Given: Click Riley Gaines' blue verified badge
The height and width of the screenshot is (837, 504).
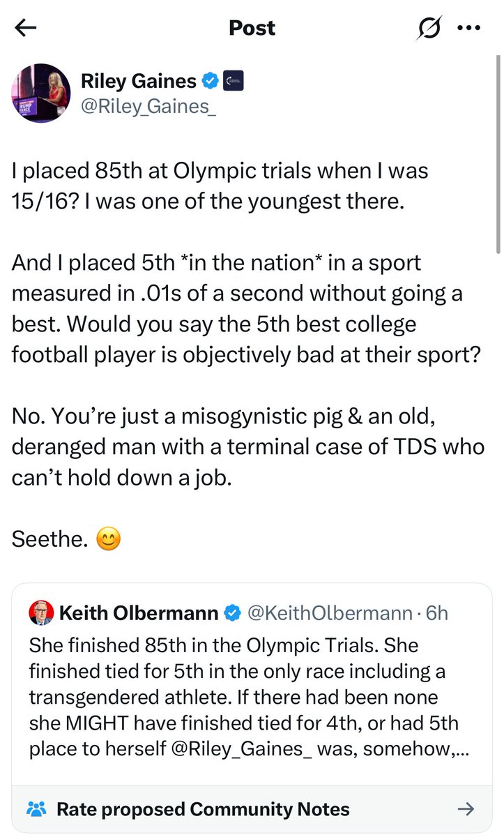Looking at the screenshot, I should [208, 80].
